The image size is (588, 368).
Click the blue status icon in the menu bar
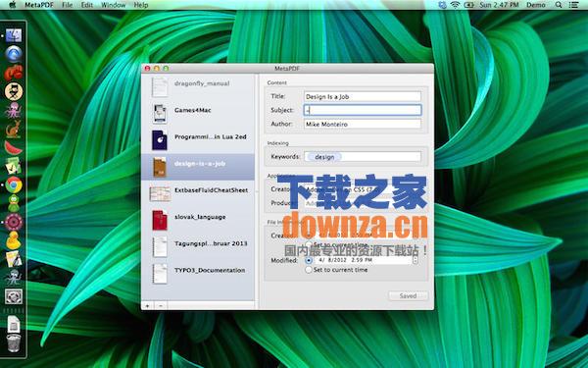[443, 5]
